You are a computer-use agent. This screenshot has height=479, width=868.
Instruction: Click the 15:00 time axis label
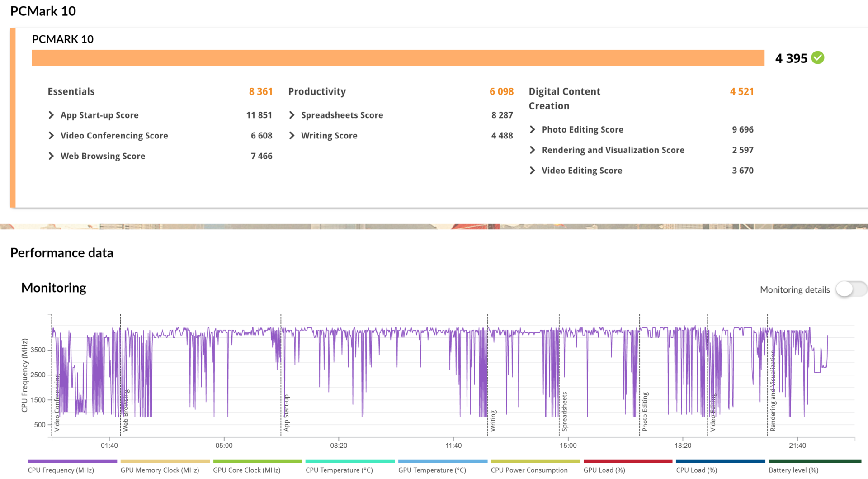pyautogui.click(x=568, y=446)
